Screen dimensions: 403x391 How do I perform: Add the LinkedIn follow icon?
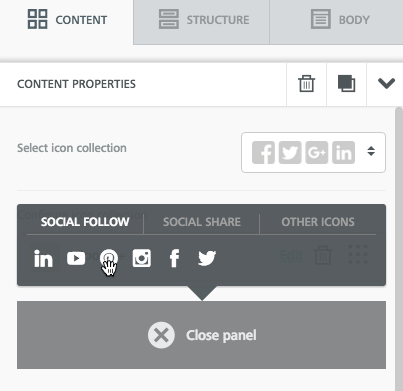click(43, 258)
